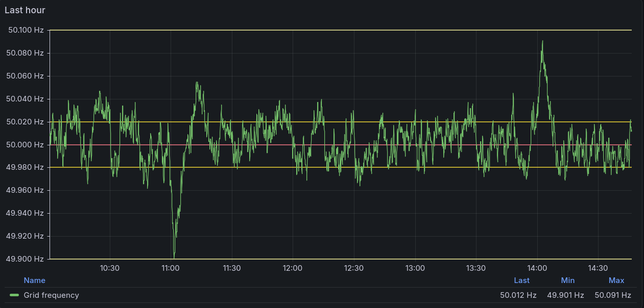Sort legend by the Name column header
This screenshot has width=644, height=308.
click(x=34, y=280)
